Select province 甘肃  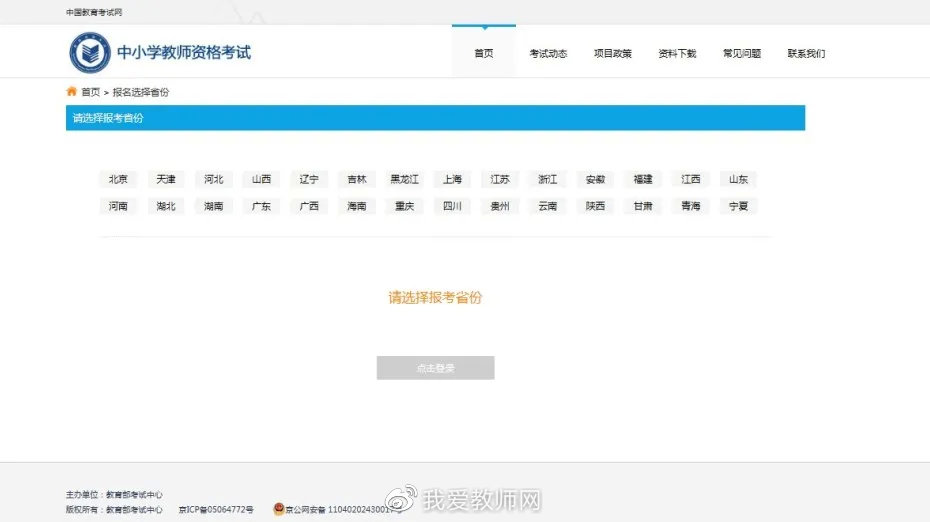(643, 206)
